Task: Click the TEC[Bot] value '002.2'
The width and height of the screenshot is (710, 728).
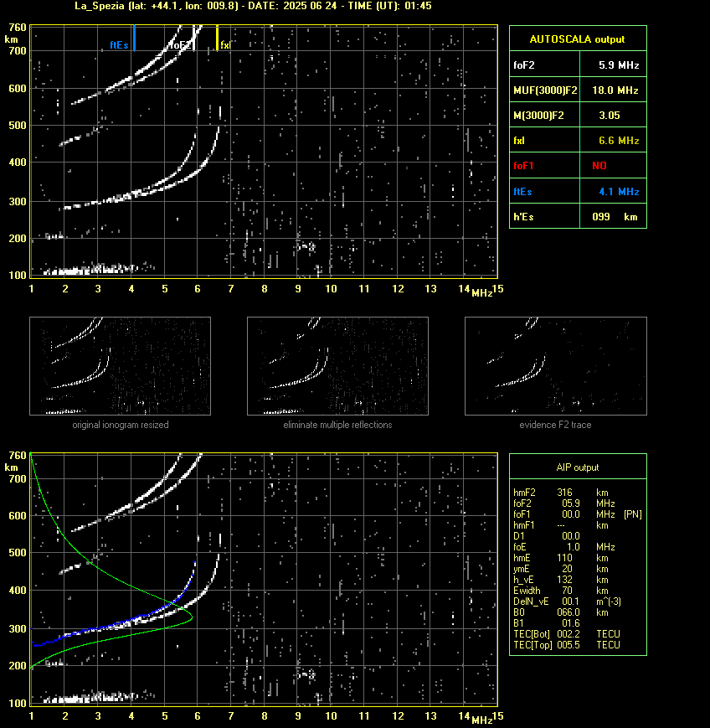Action: point(569,634)
